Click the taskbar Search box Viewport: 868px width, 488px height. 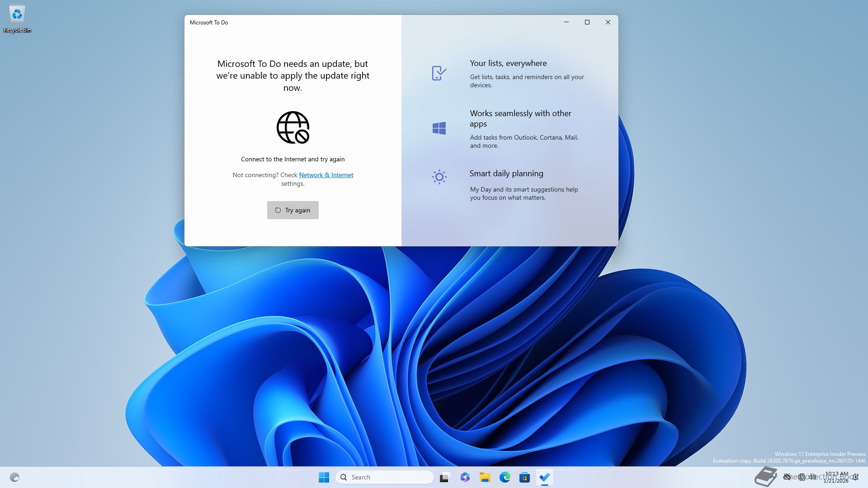pyautogui.click(x=384, y=477)
